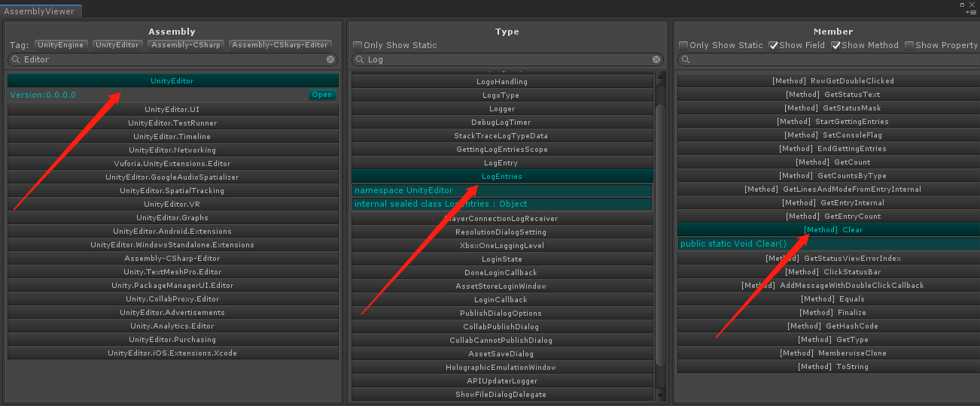Select the GetEntryCount method
Screen dimensions: 980x406
[x=829, y=216]
